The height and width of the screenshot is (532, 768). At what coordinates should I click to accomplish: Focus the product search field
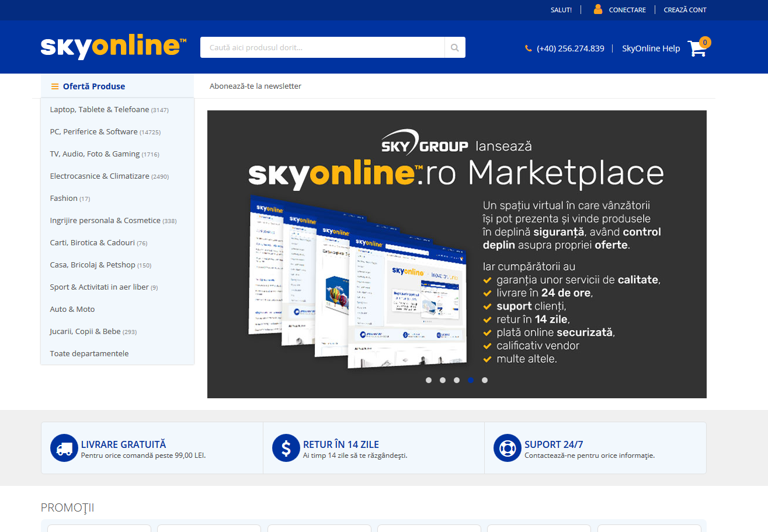click(322, 47)
